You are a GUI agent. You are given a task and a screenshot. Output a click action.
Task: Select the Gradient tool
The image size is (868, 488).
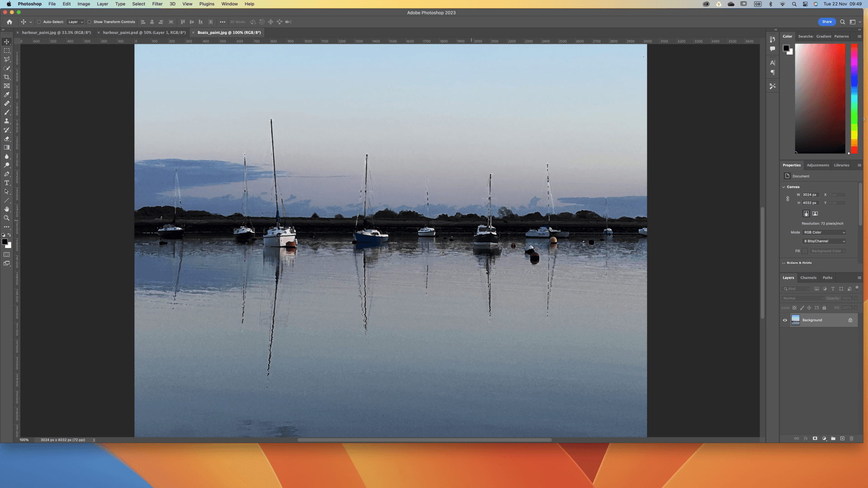(7, 148)
